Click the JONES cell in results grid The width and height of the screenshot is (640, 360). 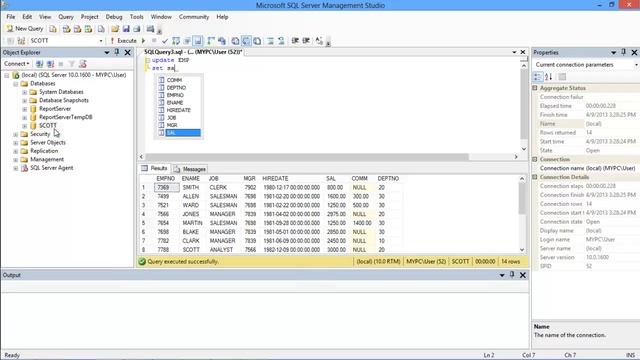point(191,214)
